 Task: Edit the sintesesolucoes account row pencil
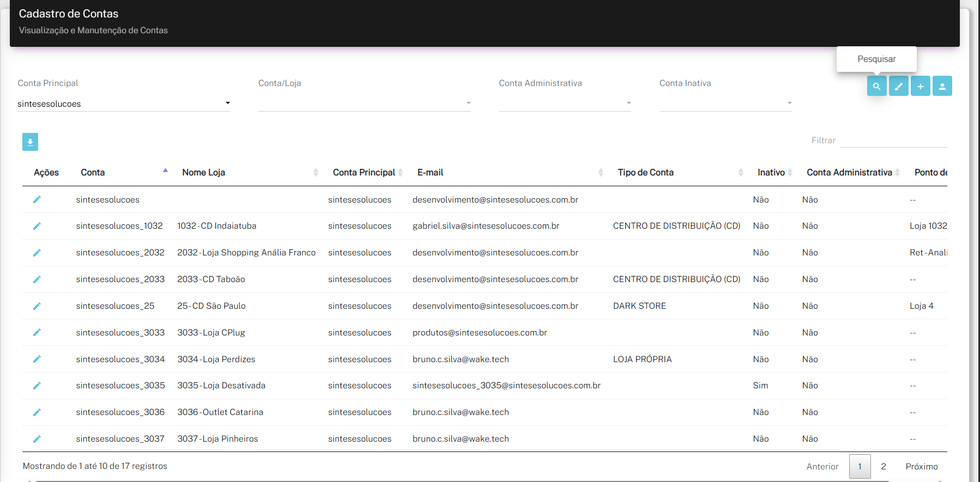click(x=37, y=199)
